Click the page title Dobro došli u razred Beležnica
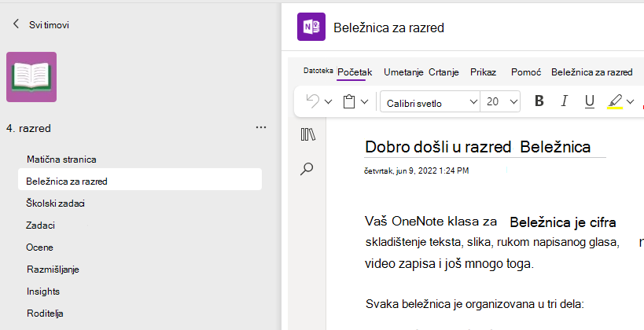The width and height of the screenshot is (644, 330). (477, 146)
